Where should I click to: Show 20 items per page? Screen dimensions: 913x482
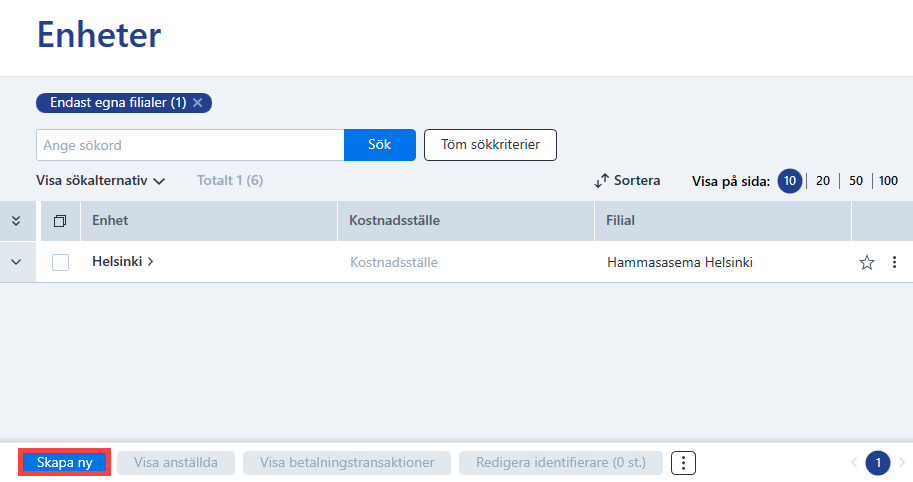click(x=823, y=180)
